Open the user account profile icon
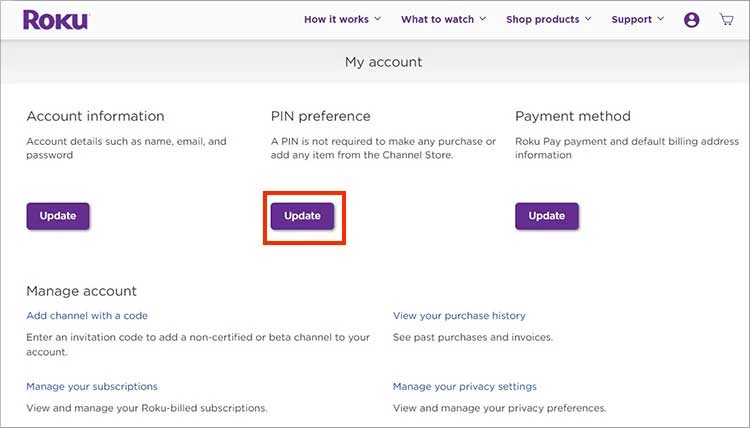 pos(691,20)
